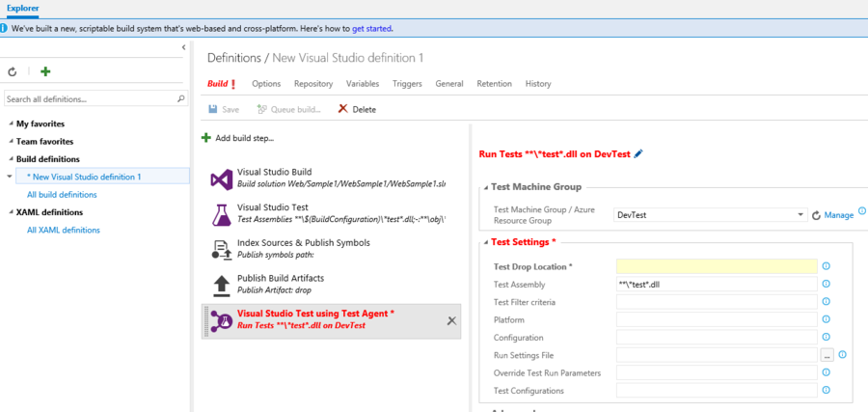Select the Explorer tab at top
Viewport: 868px width, 412px height.
pos(23,9)
